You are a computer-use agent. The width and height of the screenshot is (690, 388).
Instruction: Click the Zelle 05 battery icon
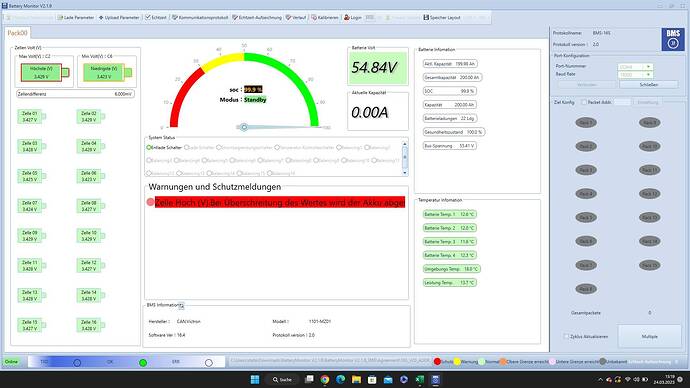(32, 176)
